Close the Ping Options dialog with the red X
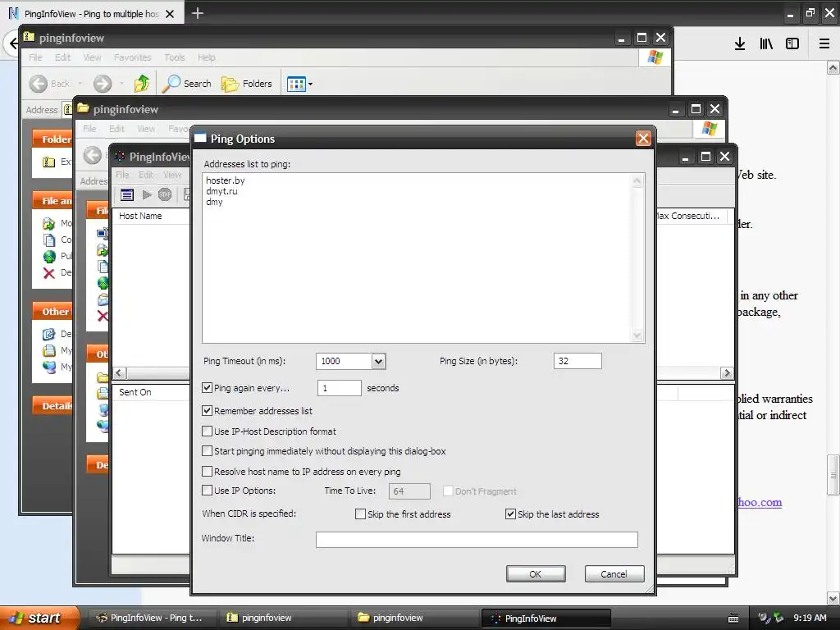 pos(643,138)
